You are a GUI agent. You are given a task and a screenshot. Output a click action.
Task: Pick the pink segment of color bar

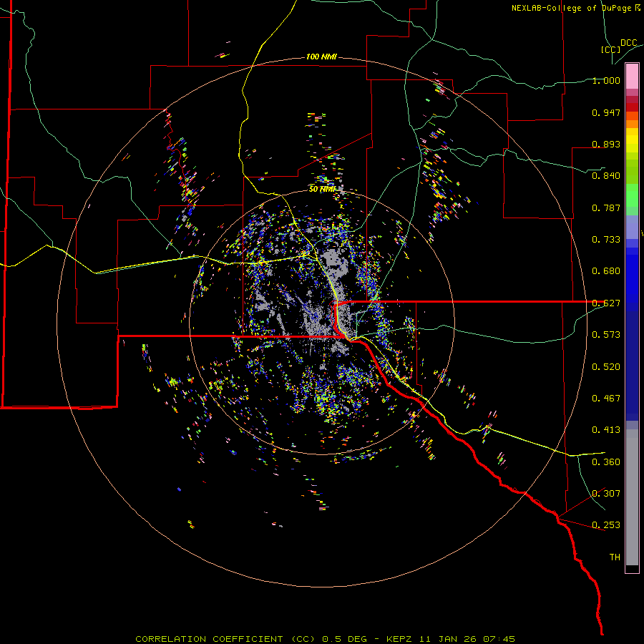click(632, 76)
